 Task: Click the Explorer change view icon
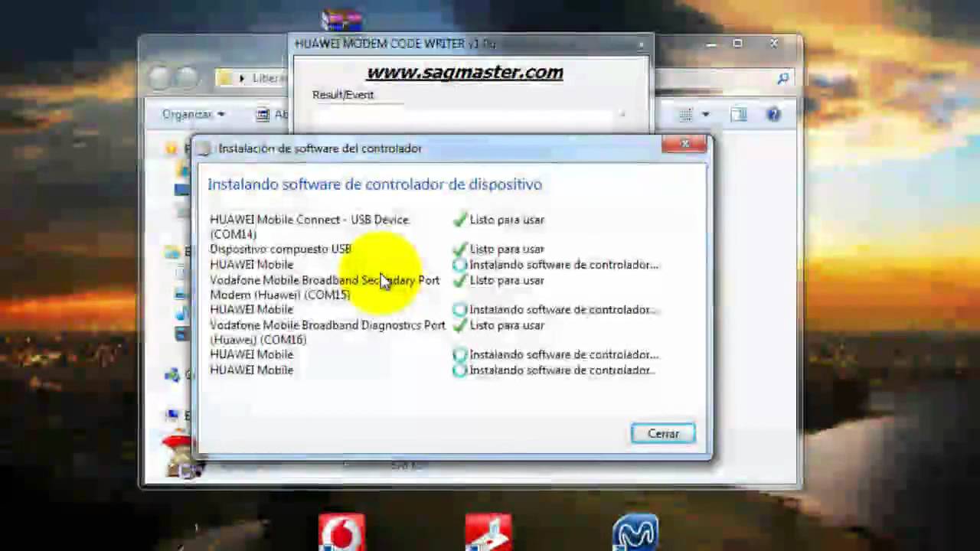[686, 114]
